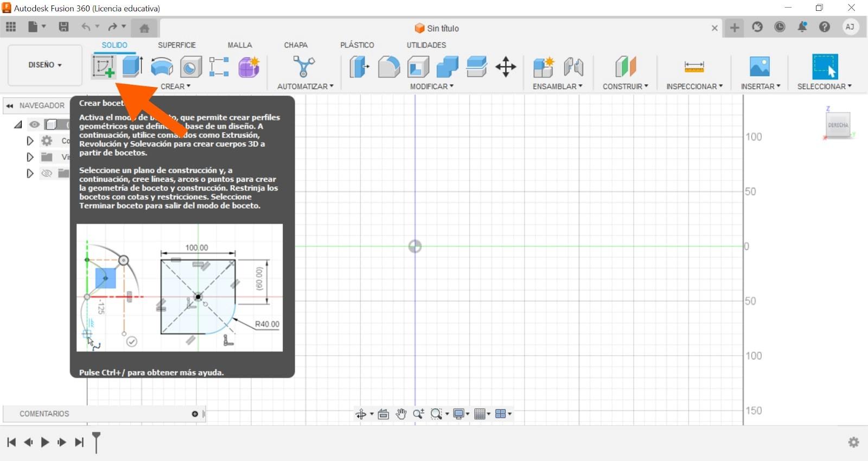Select the Measure tool

tap(694, 67)
